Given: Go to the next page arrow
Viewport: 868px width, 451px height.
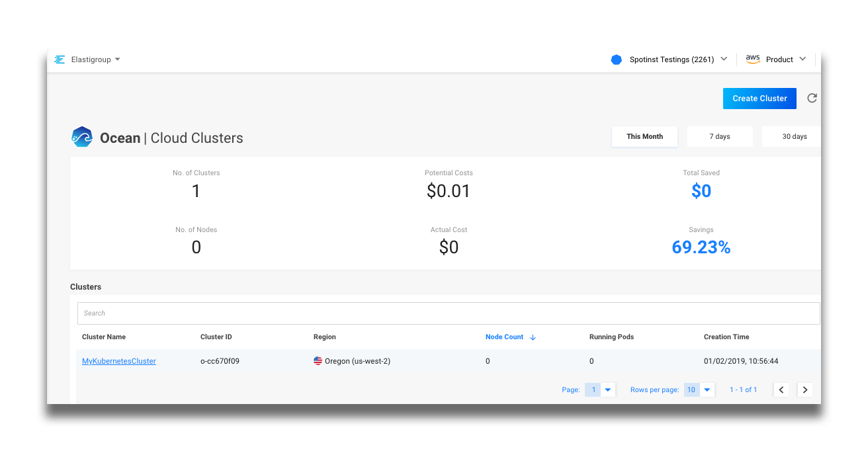Looking at the screenshot, I should point(804,390).
